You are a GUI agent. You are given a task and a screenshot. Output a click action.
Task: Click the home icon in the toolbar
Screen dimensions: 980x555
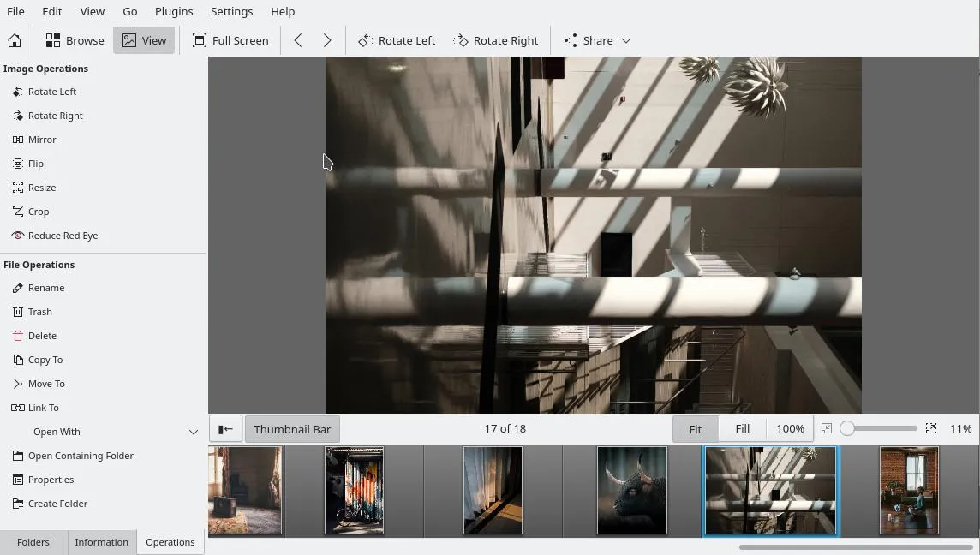point(14,39)
